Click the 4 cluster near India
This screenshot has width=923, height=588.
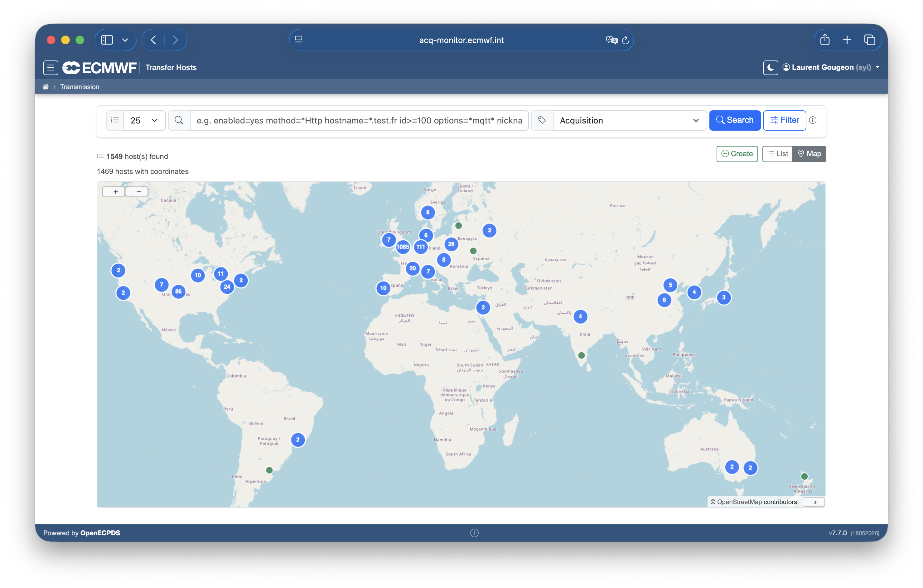(x=580, y=317)
